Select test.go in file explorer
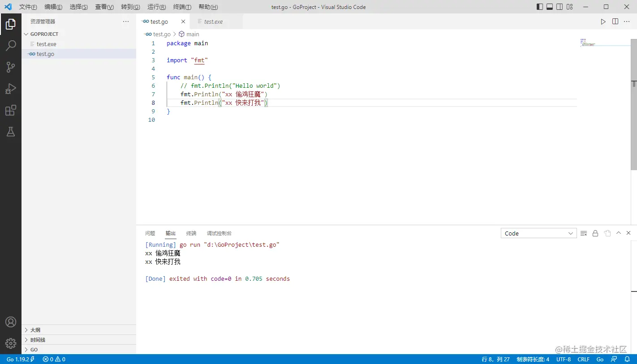This screenshot has height=364, width=637. pos(79,54)
